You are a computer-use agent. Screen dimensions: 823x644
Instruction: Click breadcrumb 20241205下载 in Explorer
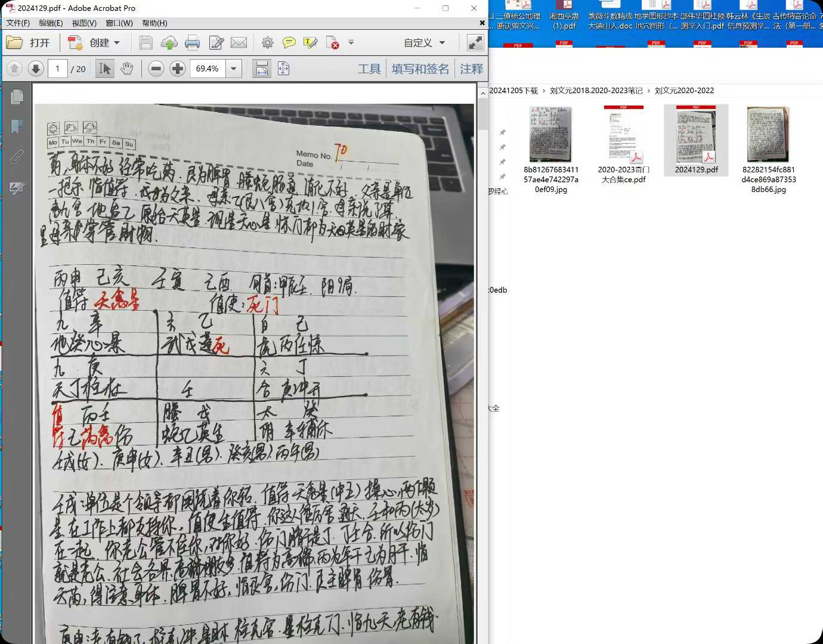click(513, 91)
